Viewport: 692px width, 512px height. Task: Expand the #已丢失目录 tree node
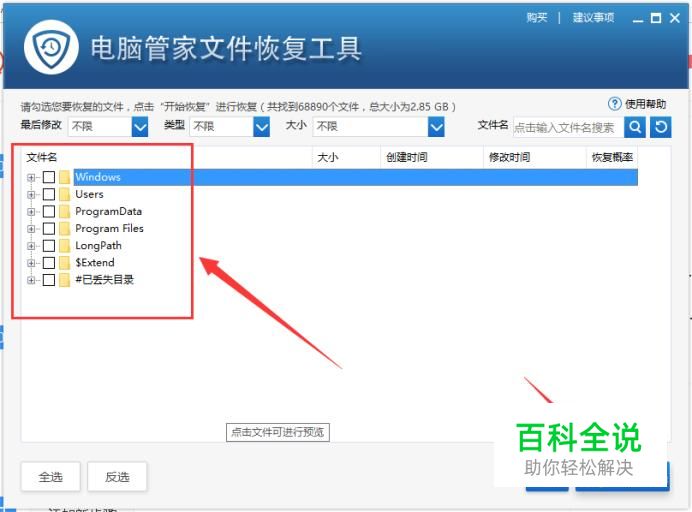tap(31, 280)
